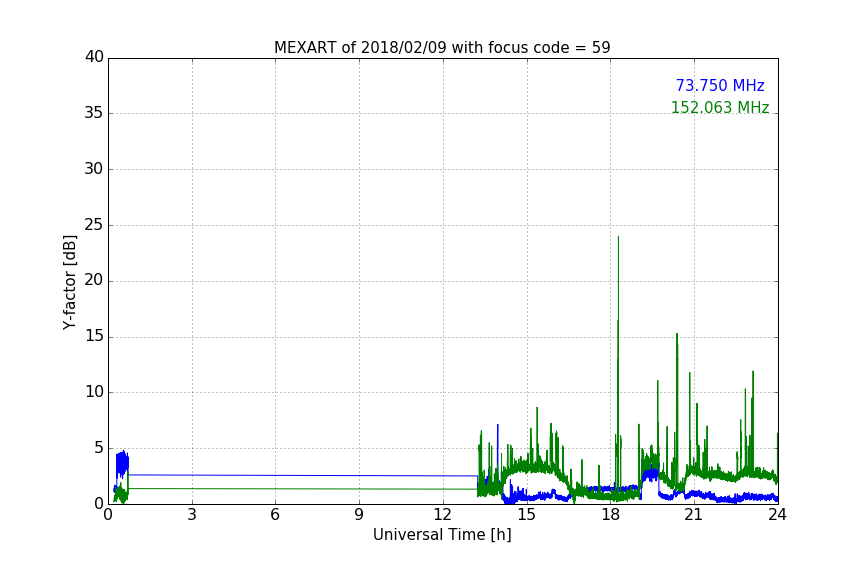Click the tallest green spike's peak near 24 dB
Screen dimensions: 864x576
[618, 238]
